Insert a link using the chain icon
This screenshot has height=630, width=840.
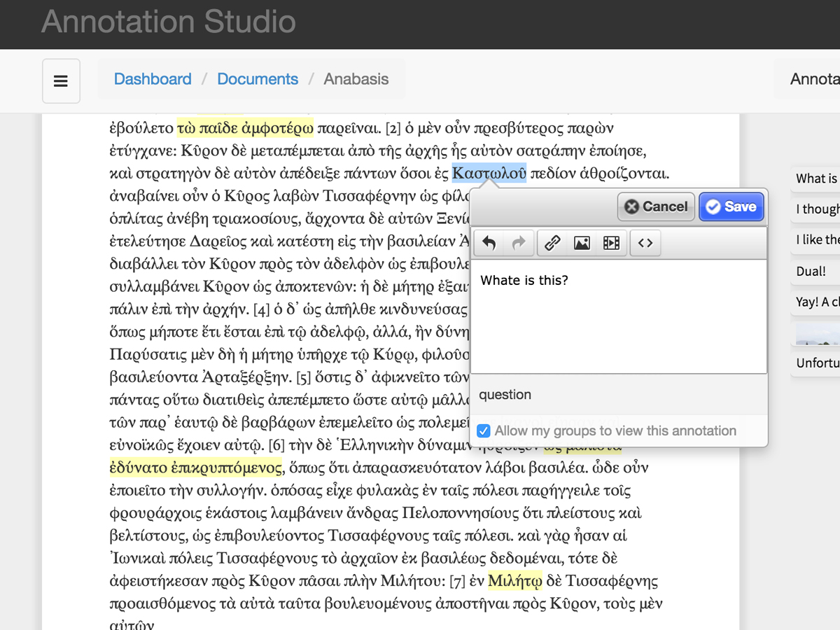(x=552, y=243)
